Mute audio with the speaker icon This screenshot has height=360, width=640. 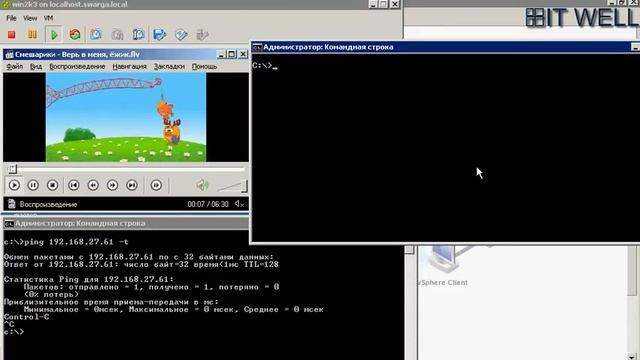click(202, 185)
